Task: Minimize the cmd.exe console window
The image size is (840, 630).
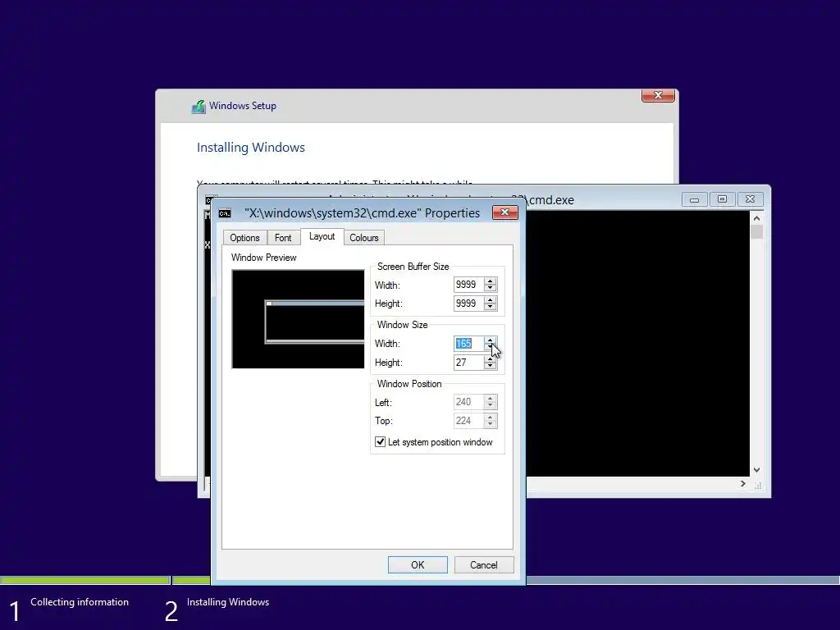Action: click(x=694, y=199)
